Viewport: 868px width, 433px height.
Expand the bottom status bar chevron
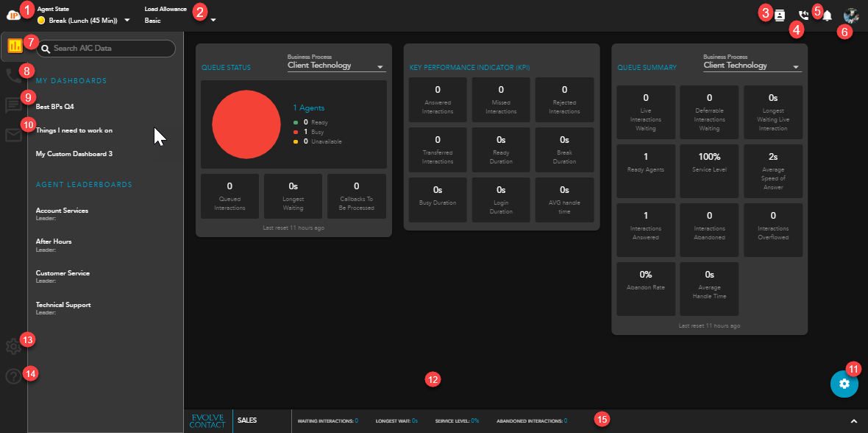click(x=853, y=421)
